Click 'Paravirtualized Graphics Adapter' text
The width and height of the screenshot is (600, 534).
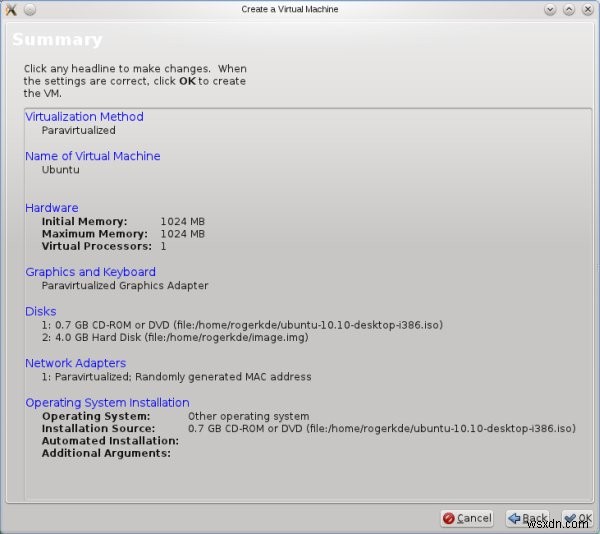125,286
